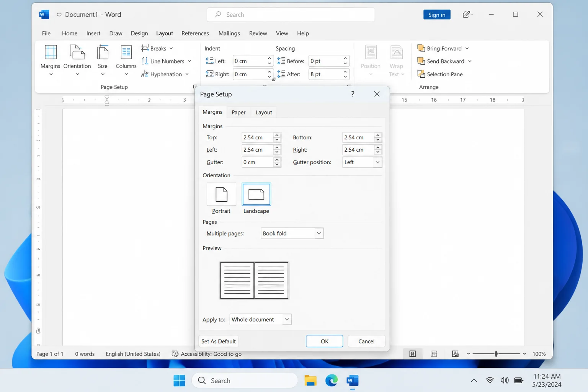Increase the Gutter value
Screen dimensions: 588x392
pyautogui.click(x=277, y=160)
